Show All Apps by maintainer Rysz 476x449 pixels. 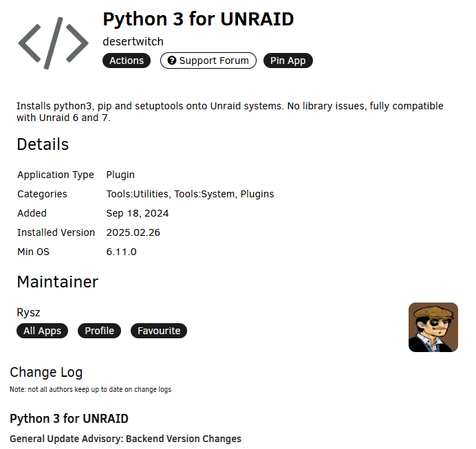point(42,331)
